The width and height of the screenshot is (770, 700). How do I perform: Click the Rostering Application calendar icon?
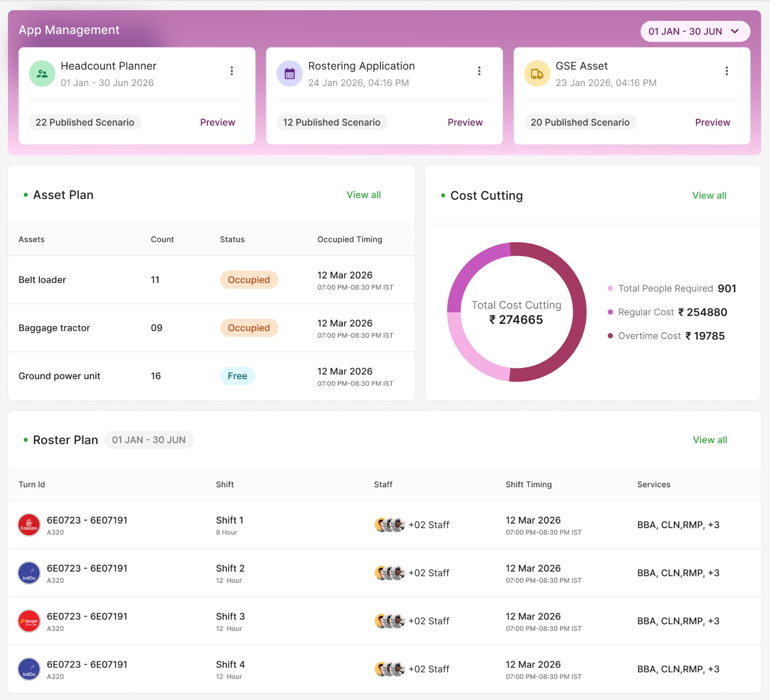tap(290, 74)
